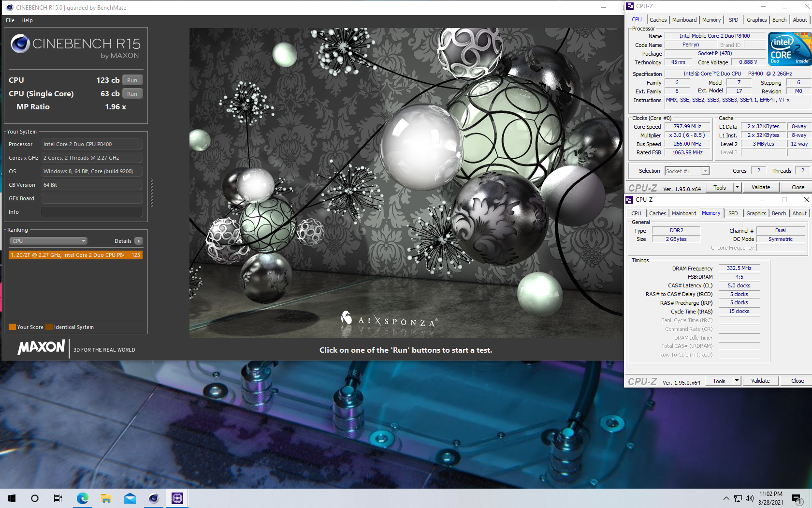The height and width of the screenshot is (508, 812).
Task: Click the Intel Core 2 Duo logo
Action: click(789, 49)
